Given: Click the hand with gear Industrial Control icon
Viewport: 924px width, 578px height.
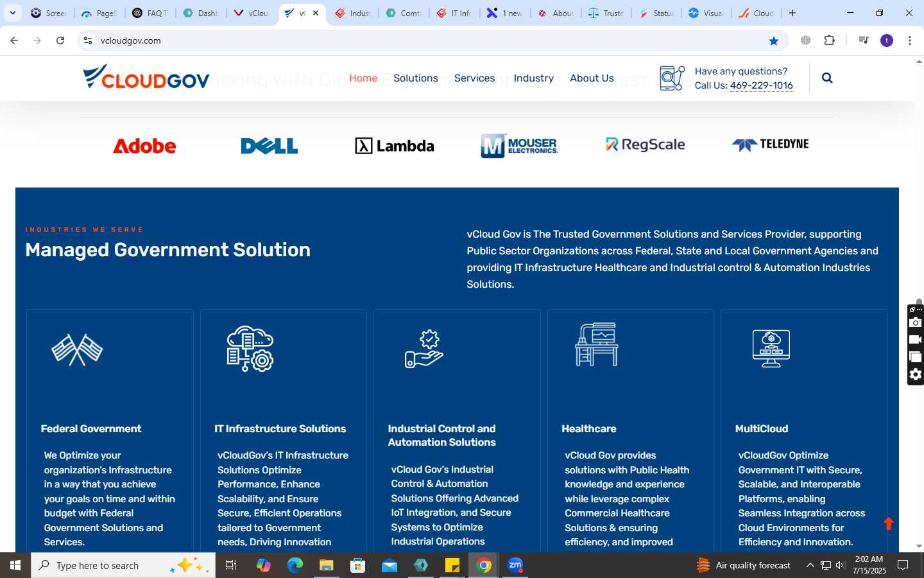Looking at the screenshot, I should 424,349.
